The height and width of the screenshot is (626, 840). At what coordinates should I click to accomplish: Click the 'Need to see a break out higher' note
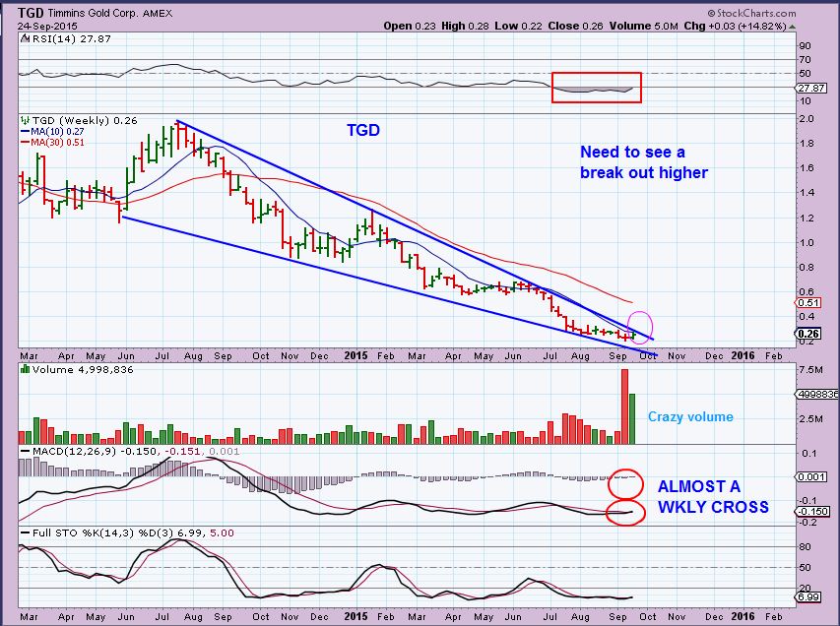(643, 162)
